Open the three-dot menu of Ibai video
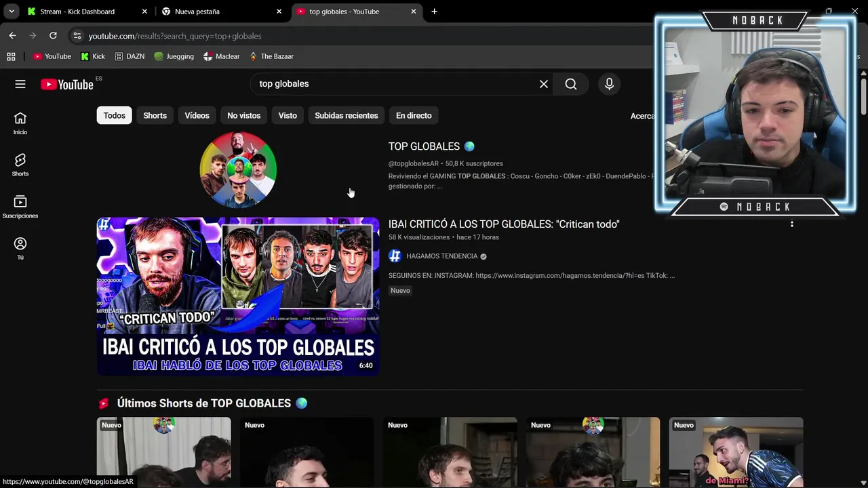The width and height of the screenshot is (868, 488). [x=791, y=224]
